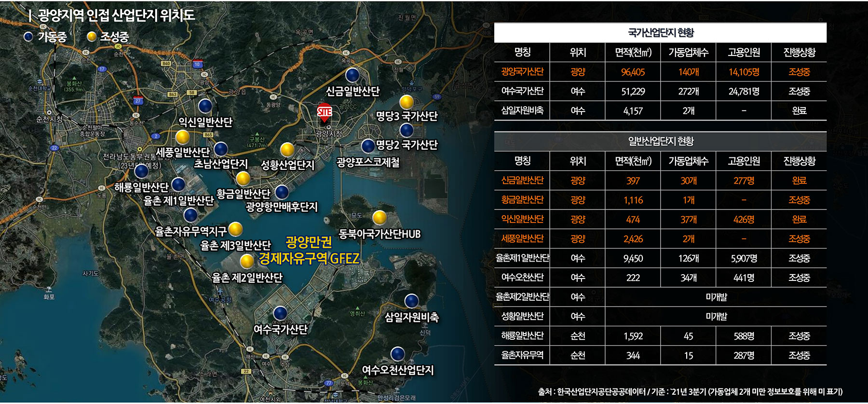
Task: Select 율촌제2일반산단 name cell in the table
Action: click(x=522, y=297)
